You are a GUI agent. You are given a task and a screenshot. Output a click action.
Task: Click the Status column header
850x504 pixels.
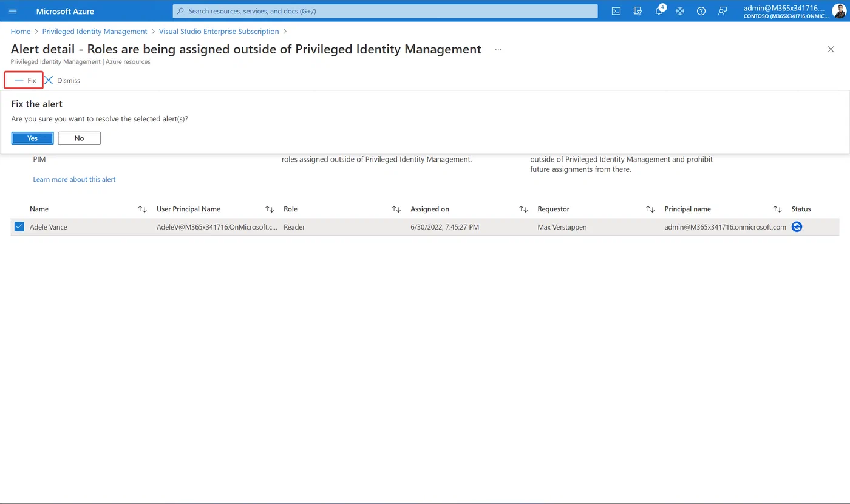click(801, 209)
